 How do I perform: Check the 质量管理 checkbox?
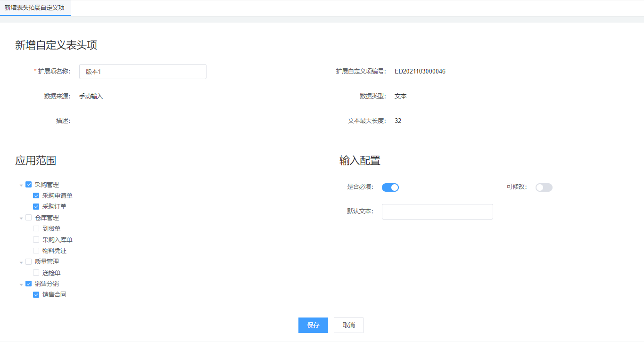(x=29, y=261)
